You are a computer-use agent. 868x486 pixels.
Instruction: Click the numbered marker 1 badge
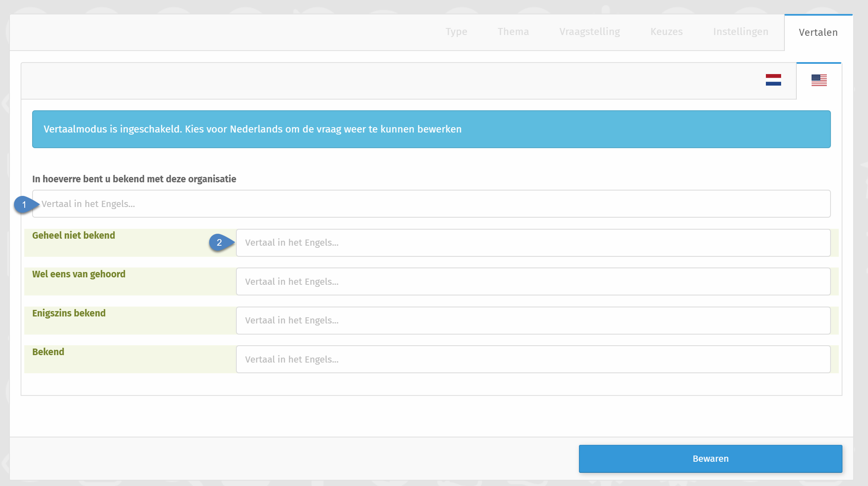24,205
